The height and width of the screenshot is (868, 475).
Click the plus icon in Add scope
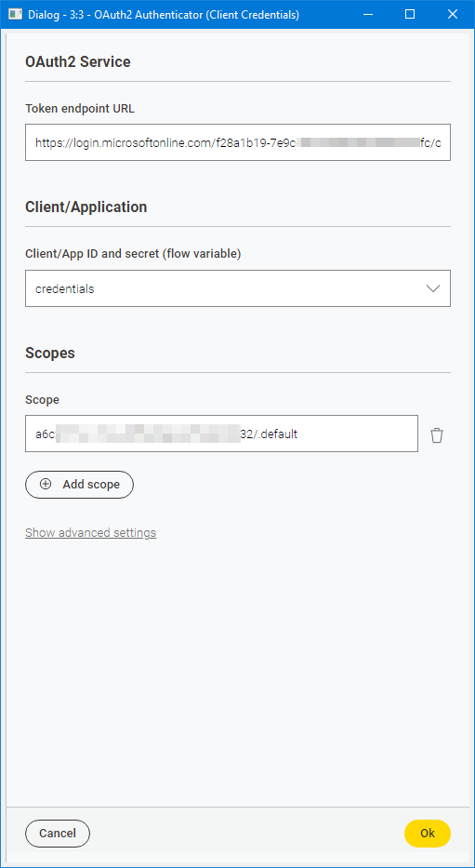(x=46, y=485)
